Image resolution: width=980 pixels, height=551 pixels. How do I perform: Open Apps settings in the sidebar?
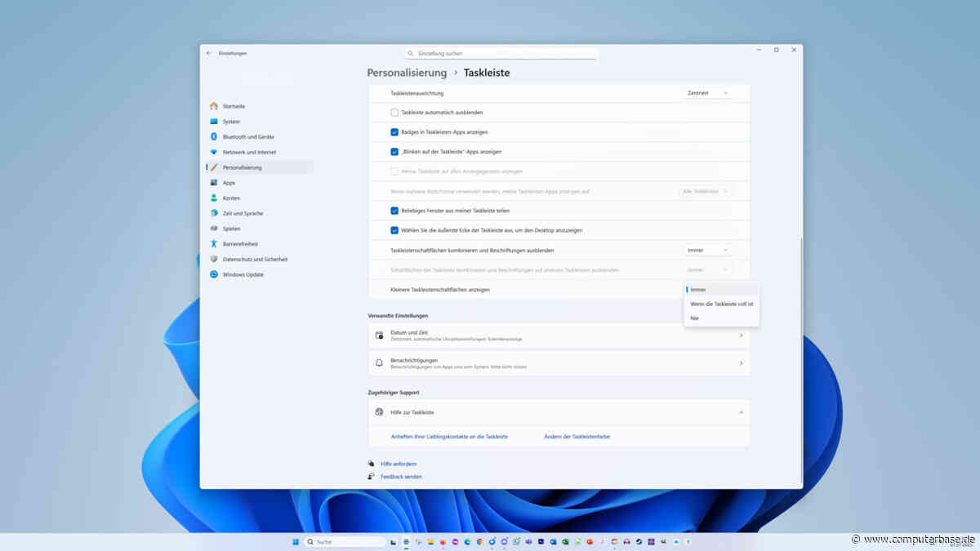(259, 183)
